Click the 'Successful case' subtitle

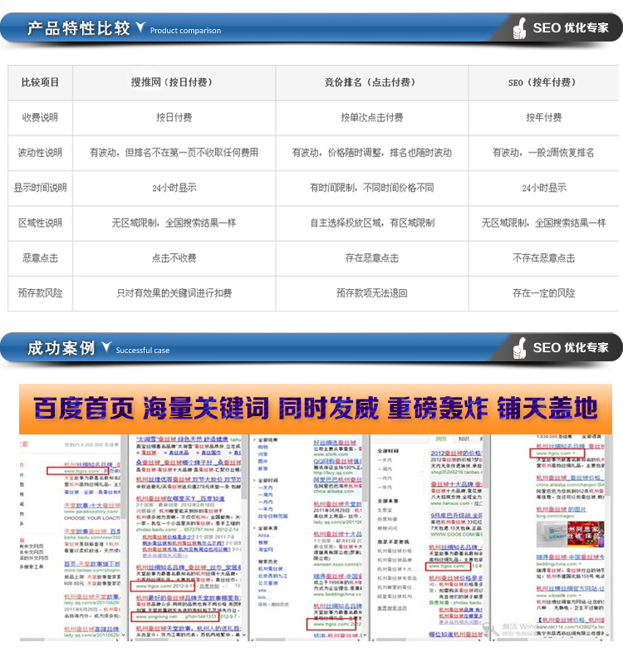tap(142, 351)
